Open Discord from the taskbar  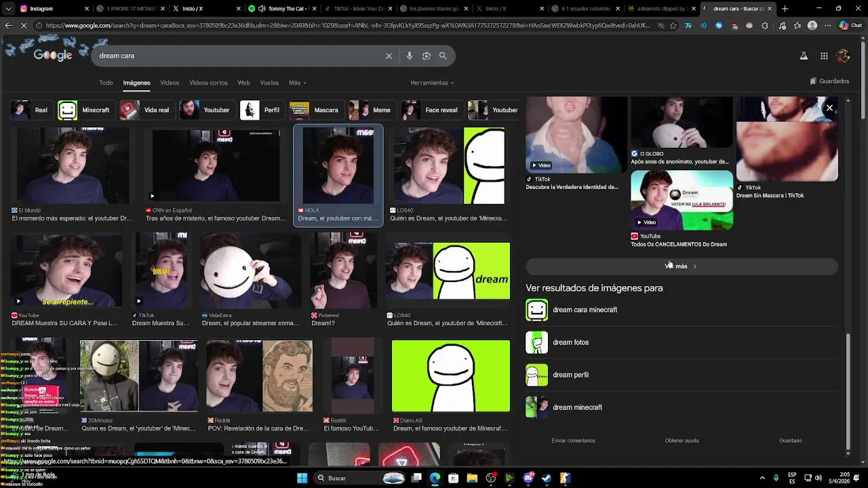tap(528, 478)
